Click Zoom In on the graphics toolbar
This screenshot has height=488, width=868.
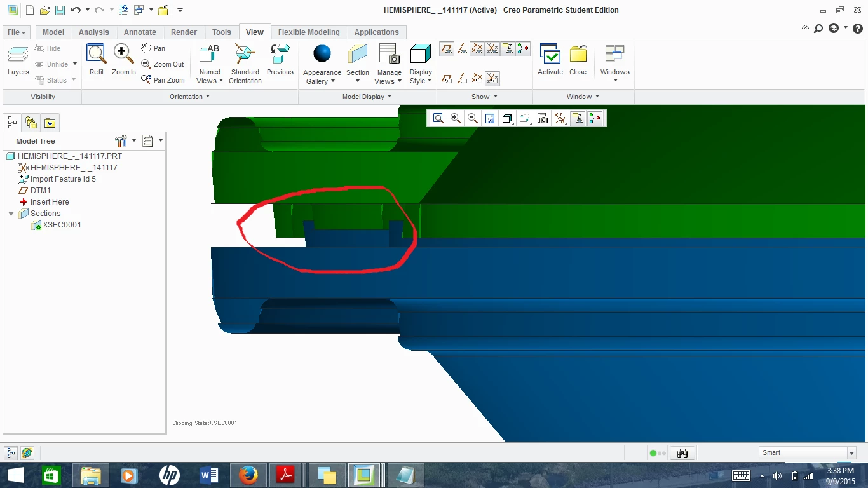click(456, 118)
